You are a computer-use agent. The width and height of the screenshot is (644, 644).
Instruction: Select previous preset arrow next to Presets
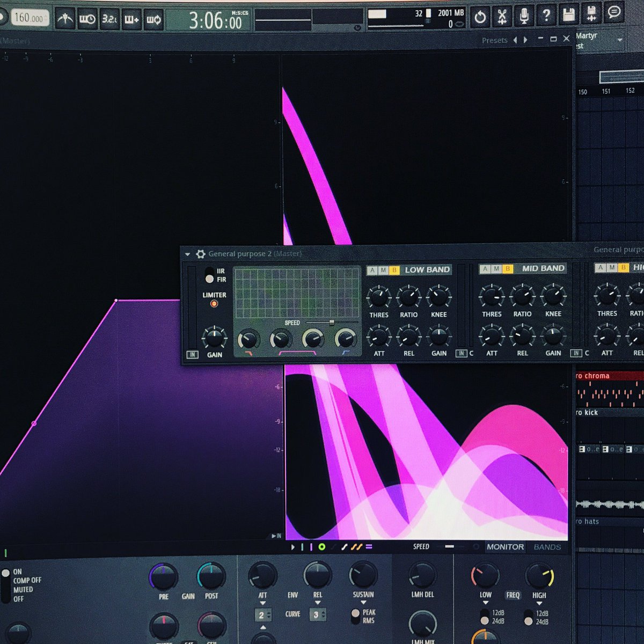[515, 40]
